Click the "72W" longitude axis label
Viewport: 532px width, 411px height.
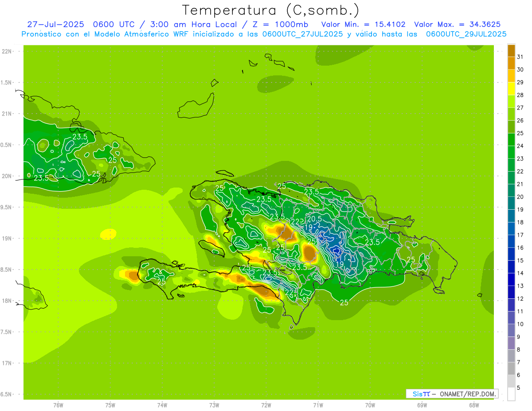pos(266,405)
